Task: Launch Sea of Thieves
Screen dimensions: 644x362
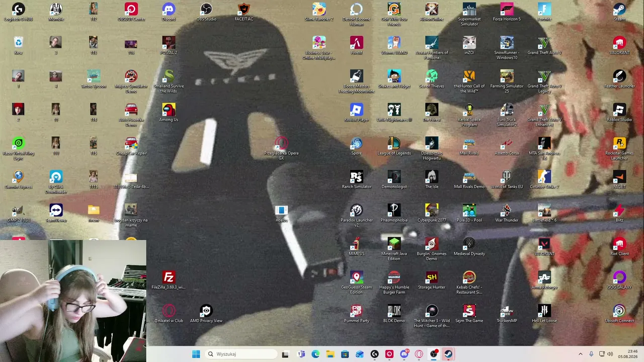Action: tap(432, 79)
